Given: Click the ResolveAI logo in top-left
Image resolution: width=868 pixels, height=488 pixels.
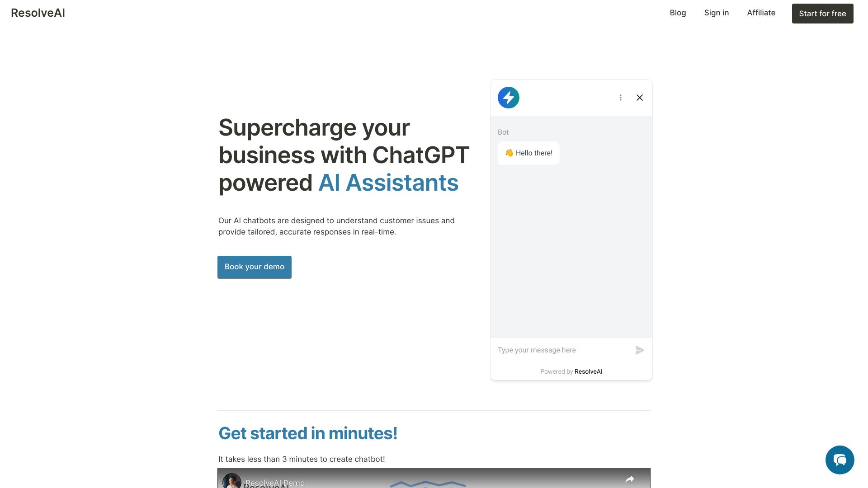Looking at the screenshot, I should pyautogui.click(x=37, y=12).
